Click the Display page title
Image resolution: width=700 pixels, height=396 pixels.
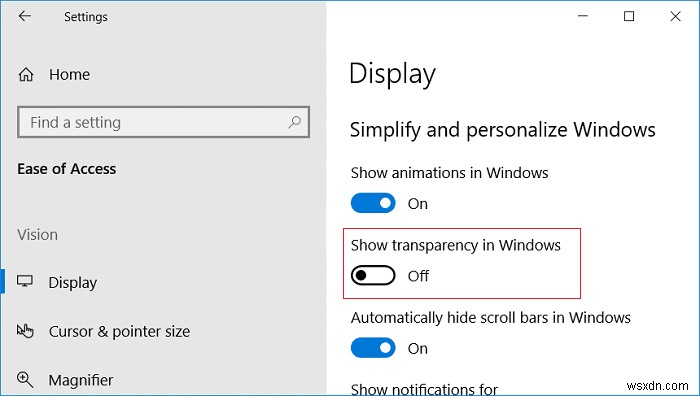392,74
